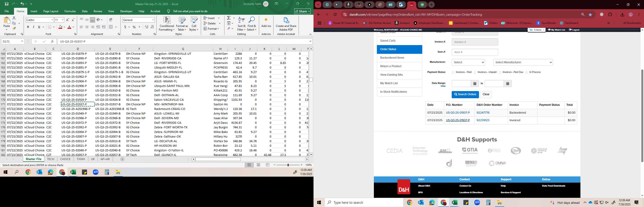Switch to Page Layout view icon

pyautogui.click(x=258, y=165)
